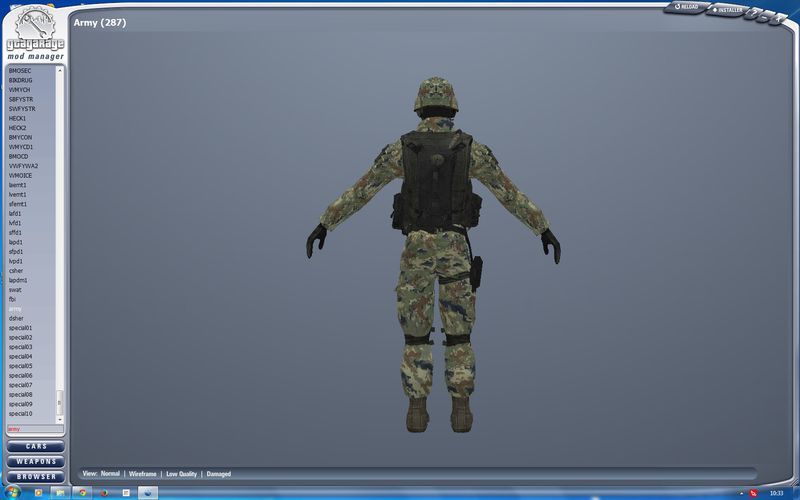Select special02 in the model list
The image size is (800, 500).
pyautogui.click(x=20, y=338)
